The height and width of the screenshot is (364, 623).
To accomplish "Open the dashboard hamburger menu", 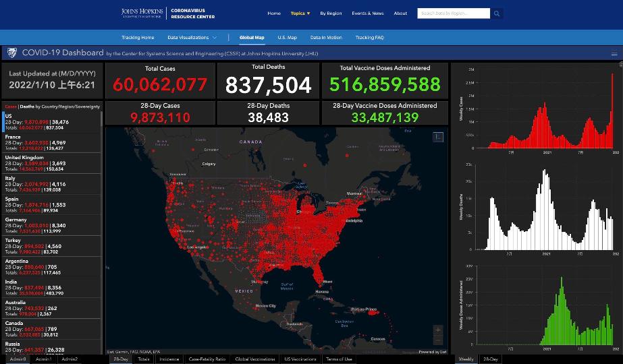I will 614,53.
